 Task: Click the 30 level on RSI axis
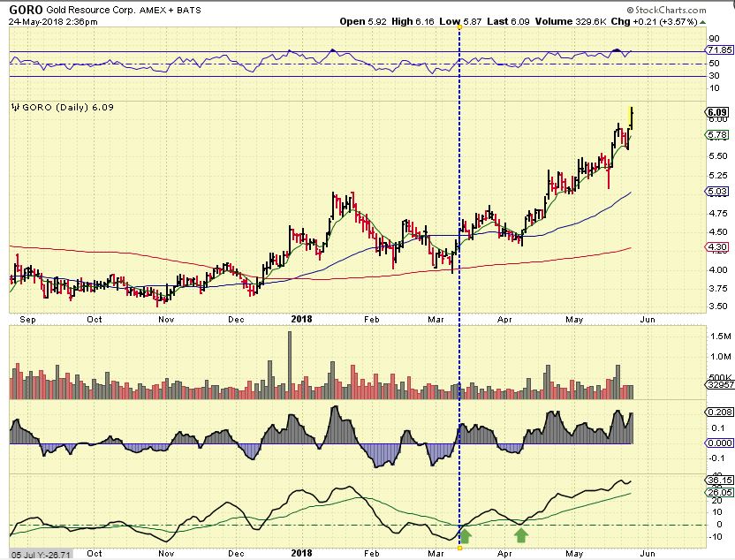click(714, 76)
